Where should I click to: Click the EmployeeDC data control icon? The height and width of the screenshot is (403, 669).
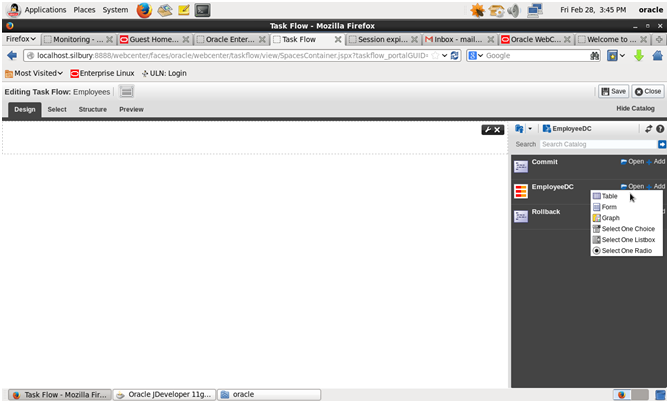coord(521,191)
